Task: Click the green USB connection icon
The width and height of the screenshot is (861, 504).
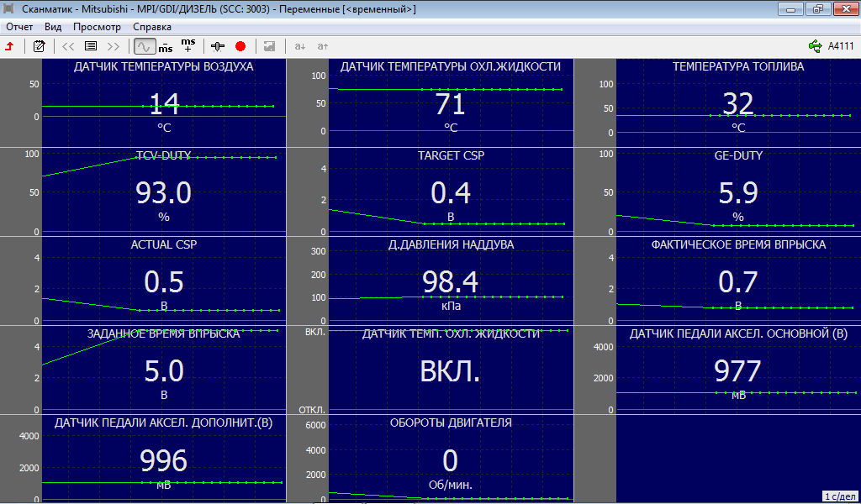Action: click(x=814, y=46)
